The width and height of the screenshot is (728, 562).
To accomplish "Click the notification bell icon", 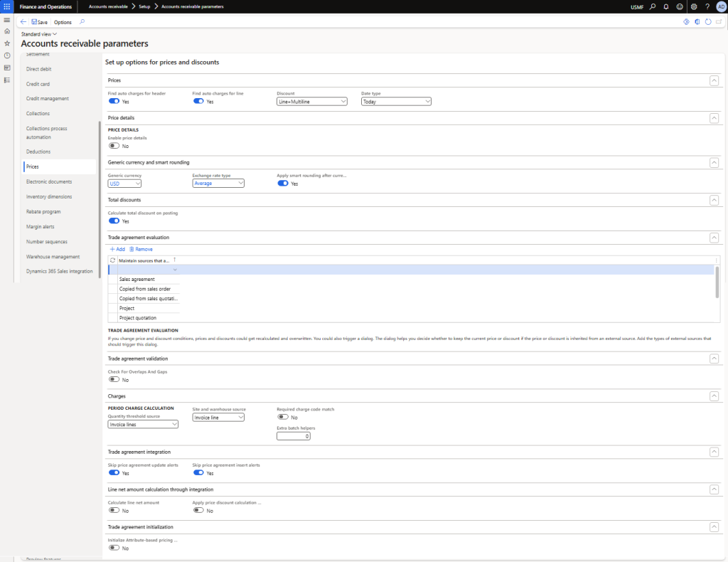I will (x=666, y=6).
